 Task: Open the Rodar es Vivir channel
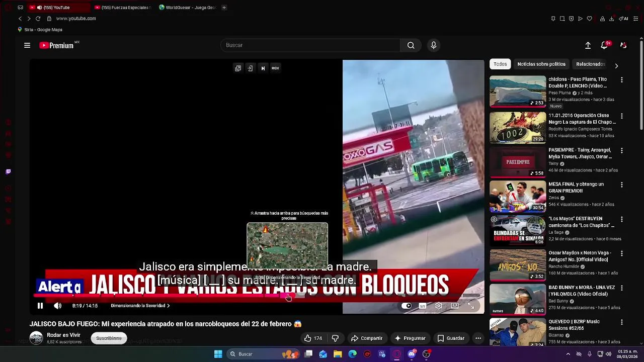click(x=63, y=335)
